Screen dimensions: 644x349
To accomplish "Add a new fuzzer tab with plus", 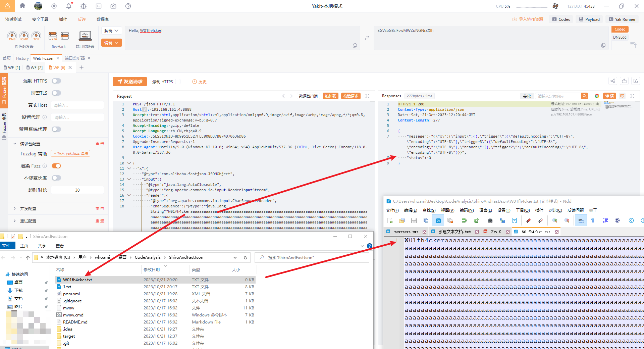I will click(x=82, y=67).
